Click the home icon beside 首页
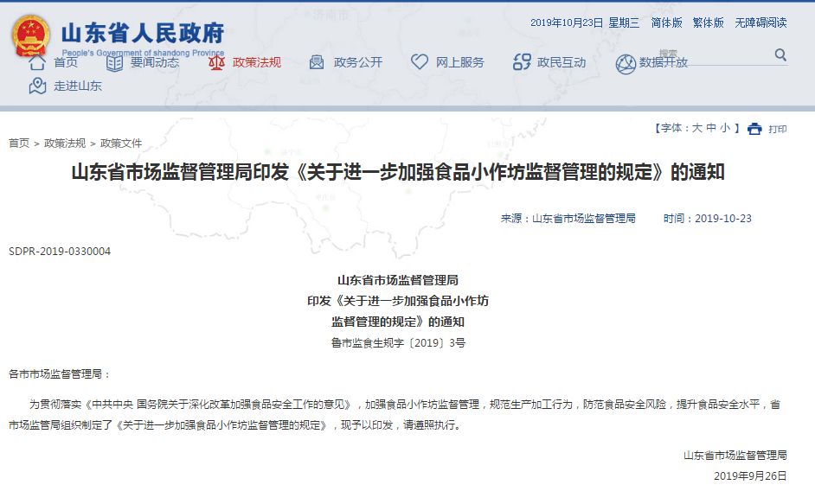This screenshot has width=815, height=504. pyautogui.click(x=36, y=62)
